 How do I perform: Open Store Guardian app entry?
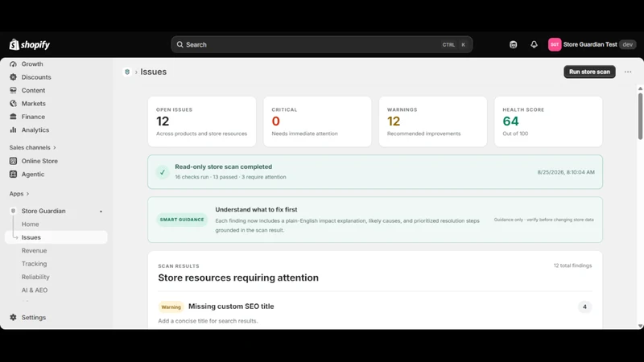[x=43, y=211]
